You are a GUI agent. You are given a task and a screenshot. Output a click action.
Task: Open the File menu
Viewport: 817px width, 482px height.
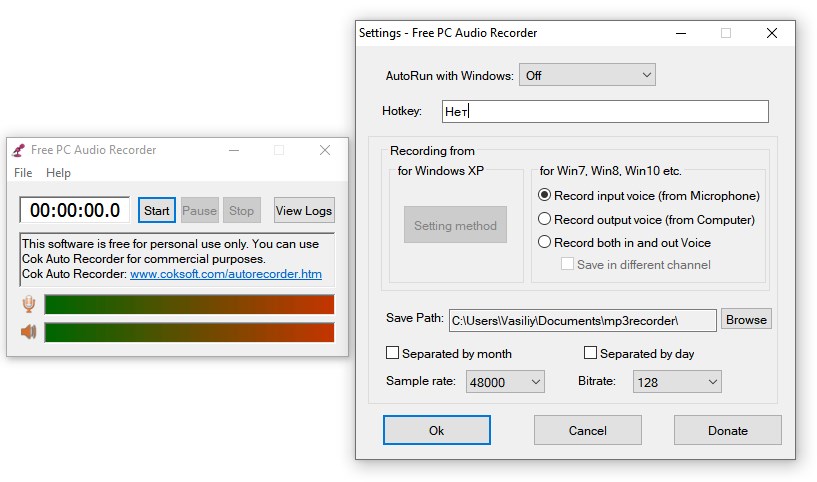pos(23,173)
